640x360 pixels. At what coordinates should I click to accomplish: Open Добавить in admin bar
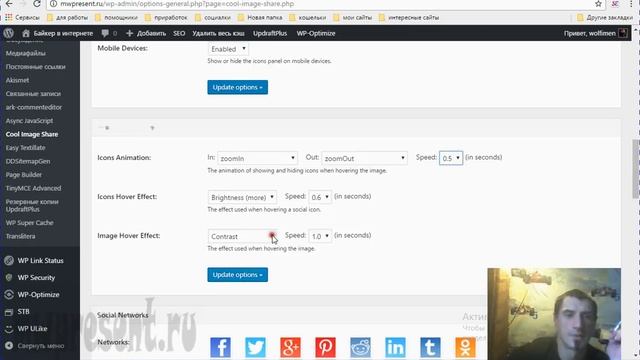146,33
